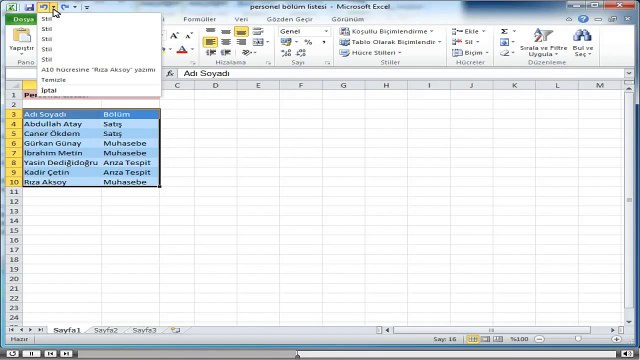This screenshot has width=640, height=360.
Task: Click the Decrease Indent icon
Action: tap(211, 53)
